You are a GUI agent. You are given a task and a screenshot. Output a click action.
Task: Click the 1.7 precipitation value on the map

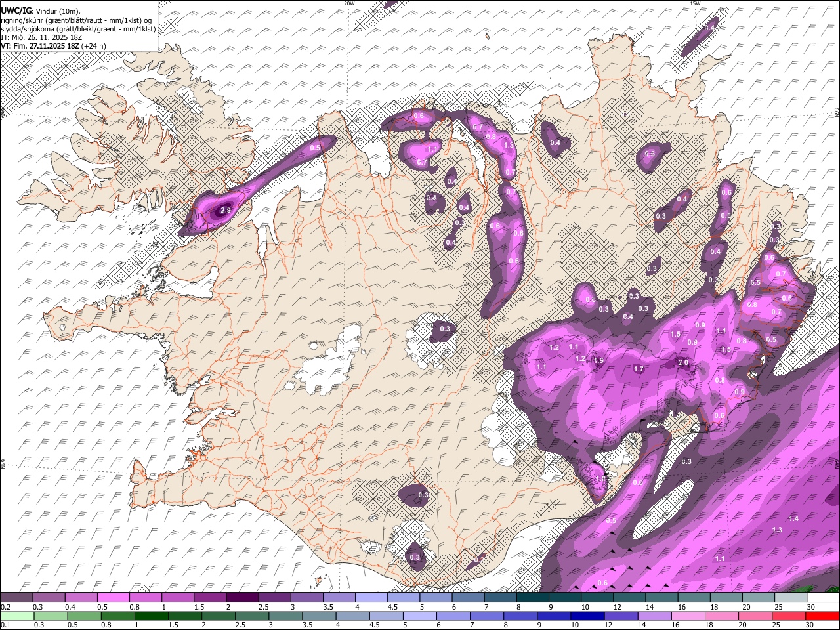pos(639,369)
